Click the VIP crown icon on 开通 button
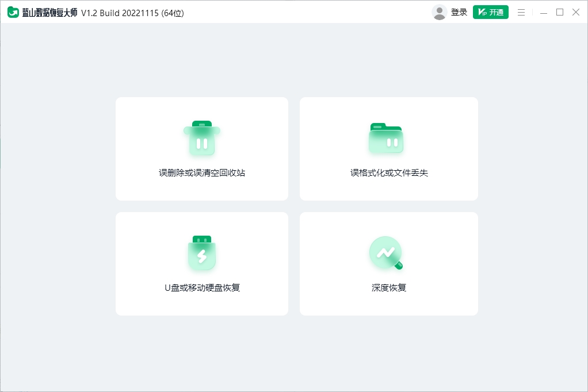Viewport: 588px width, 392px height. pyautogui.click(x=481, y=11)
